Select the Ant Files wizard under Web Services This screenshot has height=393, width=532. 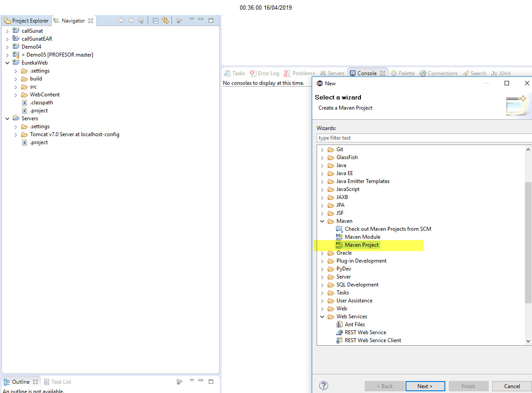click(x=355, y=324)
